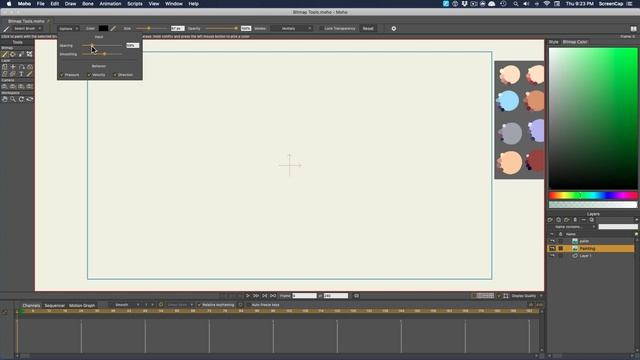Image resolution: width=640 pixels, height=360 pixels.
Task: Open the Bone menu
Action: click(88, 4)
